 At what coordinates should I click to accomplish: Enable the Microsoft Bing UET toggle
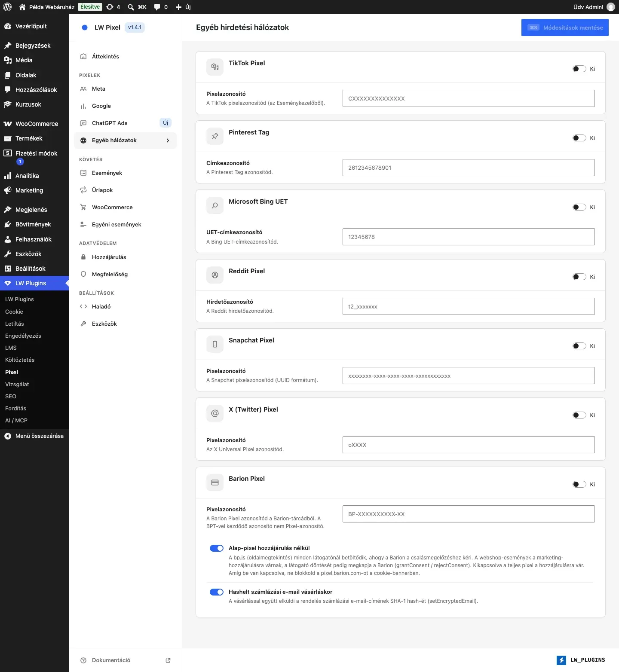click(579, 207)
